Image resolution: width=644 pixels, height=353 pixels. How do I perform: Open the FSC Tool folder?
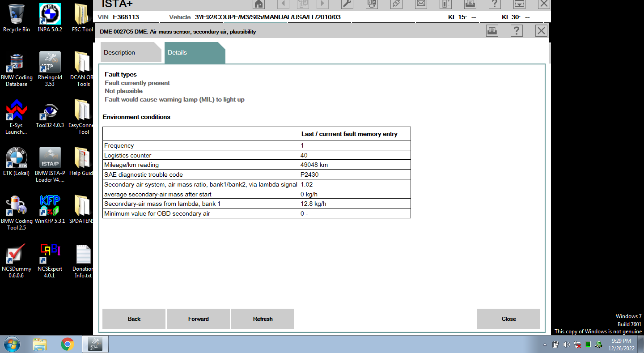click(x=82, y=18)
